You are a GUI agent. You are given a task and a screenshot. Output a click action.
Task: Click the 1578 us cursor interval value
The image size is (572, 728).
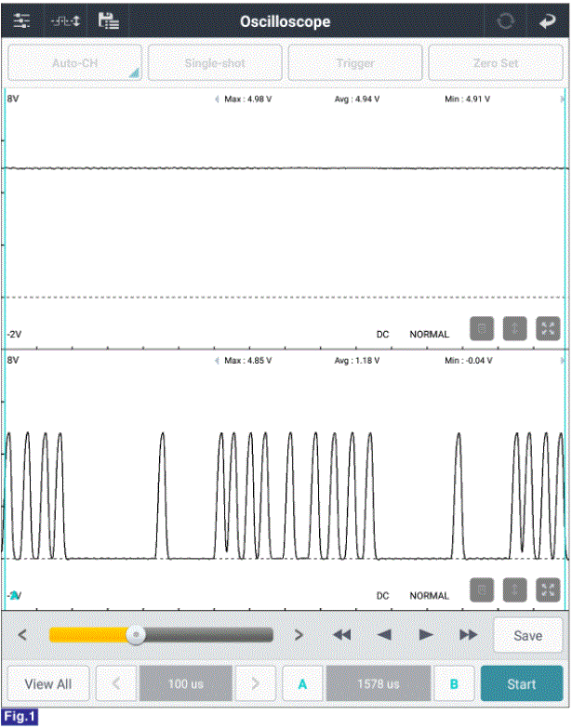click(x=379, y=684)
